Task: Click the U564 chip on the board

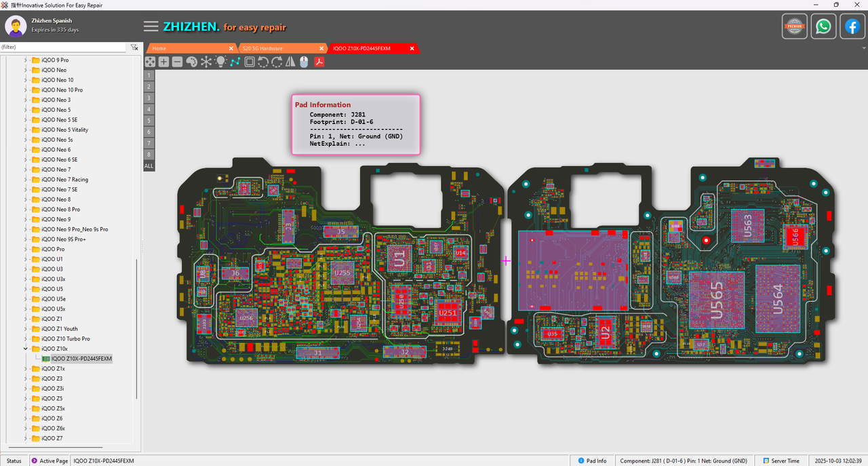Action: tap(778, 298)
